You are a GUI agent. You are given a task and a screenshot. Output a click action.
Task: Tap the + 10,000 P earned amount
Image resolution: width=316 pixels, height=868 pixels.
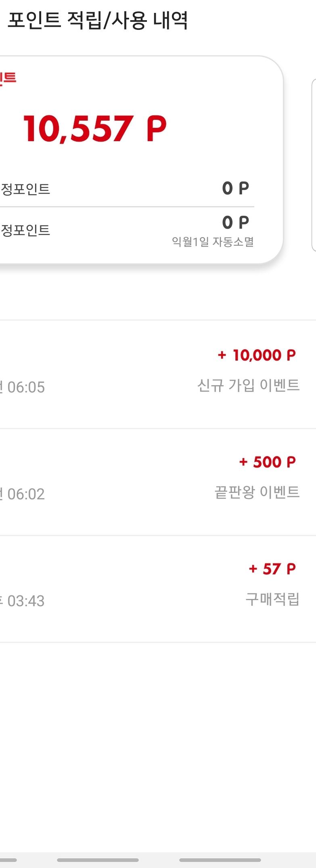pyautogui.click(x=257, y=355)
